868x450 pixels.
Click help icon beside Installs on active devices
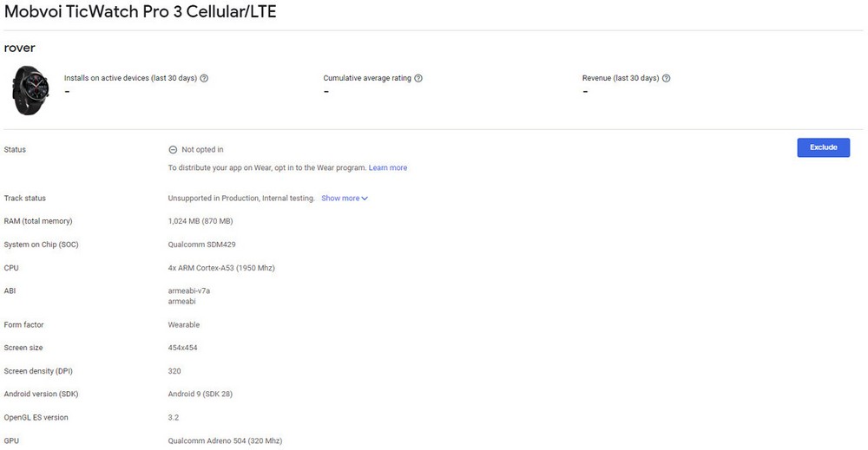pos(204,78)
